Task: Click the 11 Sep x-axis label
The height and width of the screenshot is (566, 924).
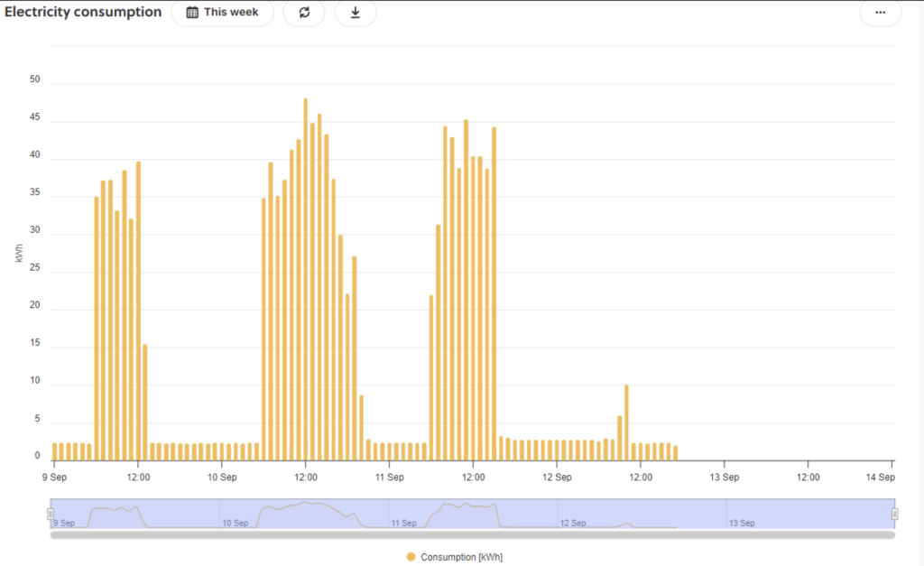Action: [390, 477]
